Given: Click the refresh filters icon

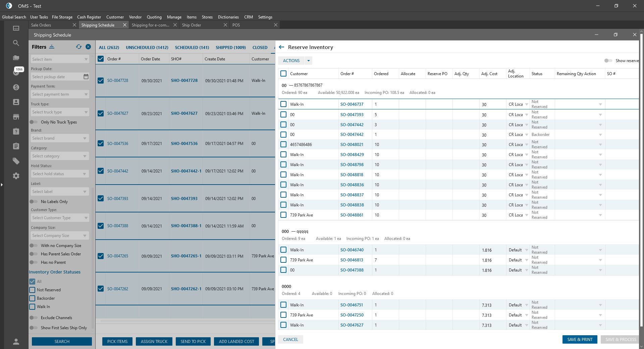Looking at the screenshot, I should 79,47.
